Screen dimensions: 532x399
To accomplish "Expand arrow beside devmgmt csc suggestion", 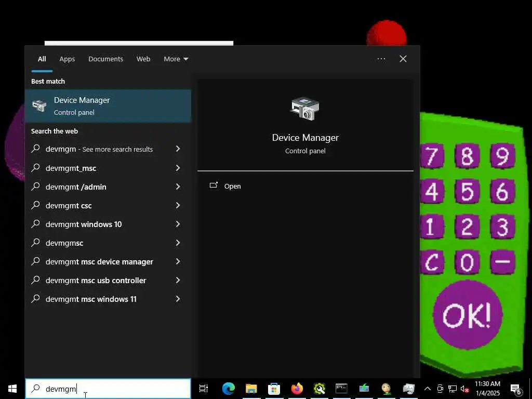I will 178,205.
